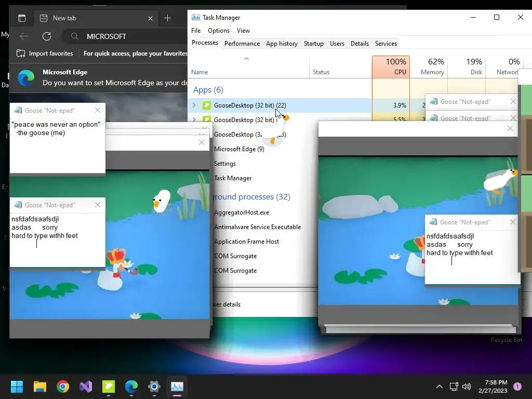This screenshot has height=399, width=532.
Task: Switch to the Processes tab
Action: tap(205, 43)
